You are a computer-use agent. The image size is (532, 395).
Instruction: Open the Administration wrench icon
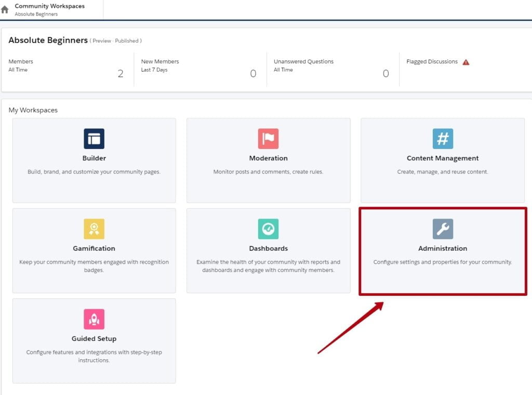(443, 228)
